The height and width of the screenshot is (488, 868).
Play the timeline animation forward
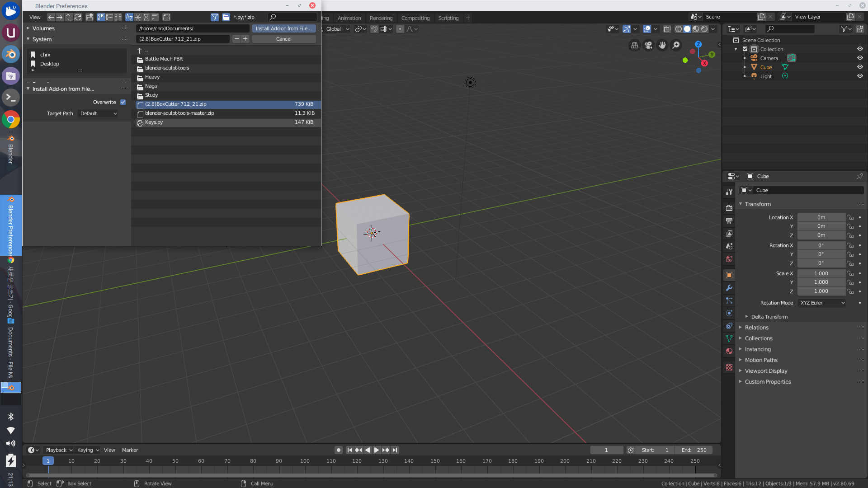(376, 450)
